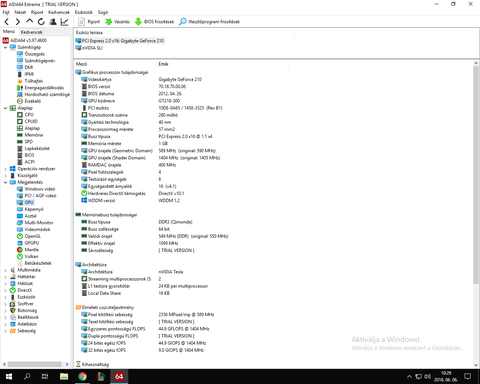Click the Biztonság shield icon in the tree
This screenshot has width=480, height=384.
point(13,310)
